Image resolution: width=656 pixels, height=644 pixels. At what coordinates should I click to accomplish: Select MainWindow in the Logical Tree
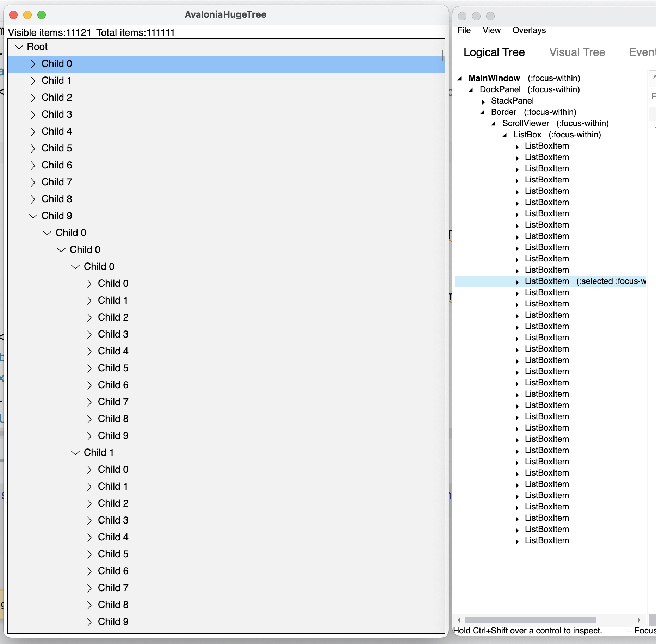tap(494, 78)
